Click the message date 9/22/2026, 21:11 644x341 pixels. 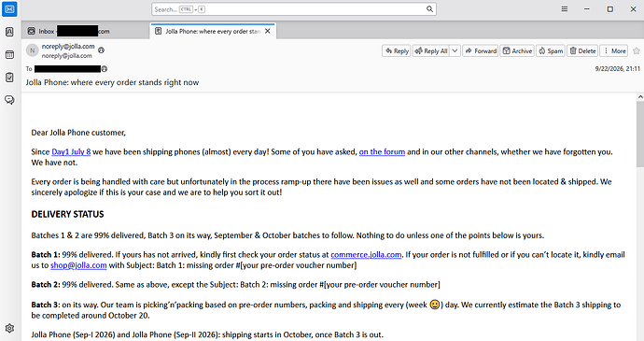(x=617, y=69)
